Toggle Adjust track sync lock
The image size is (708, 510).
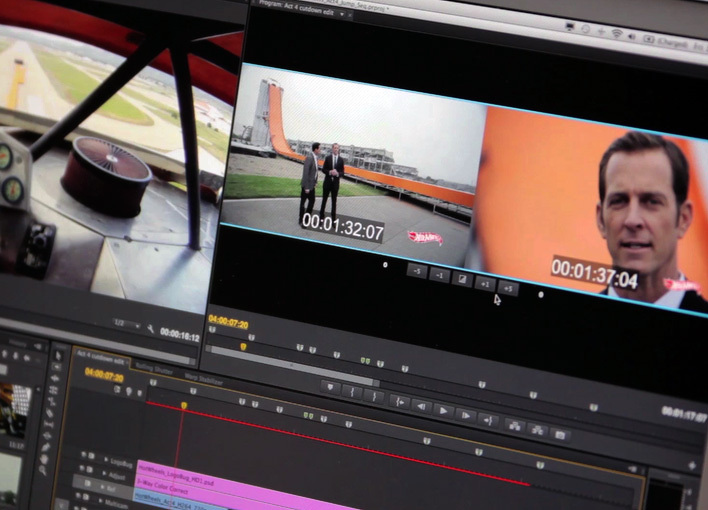(x=90, y=470)
